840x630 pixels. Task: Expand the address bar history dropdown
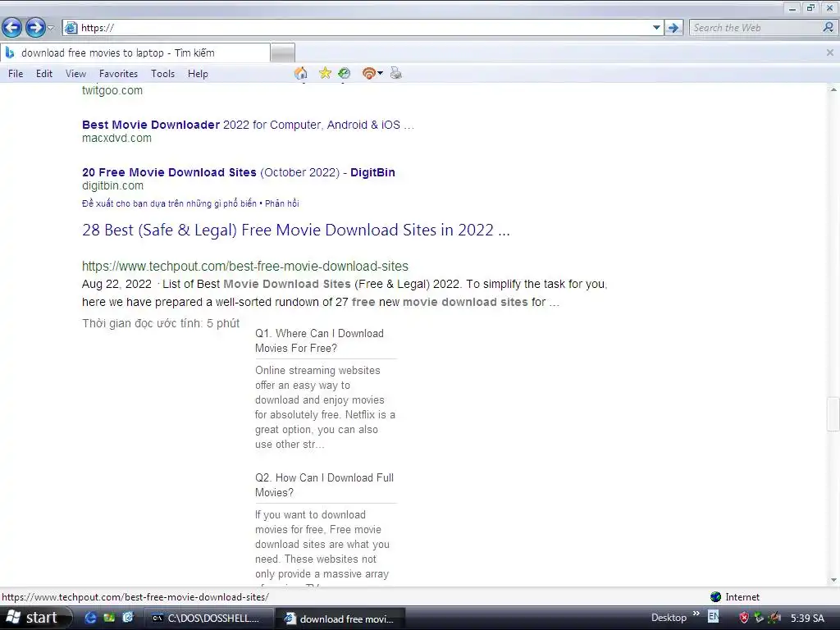(656, 28)
